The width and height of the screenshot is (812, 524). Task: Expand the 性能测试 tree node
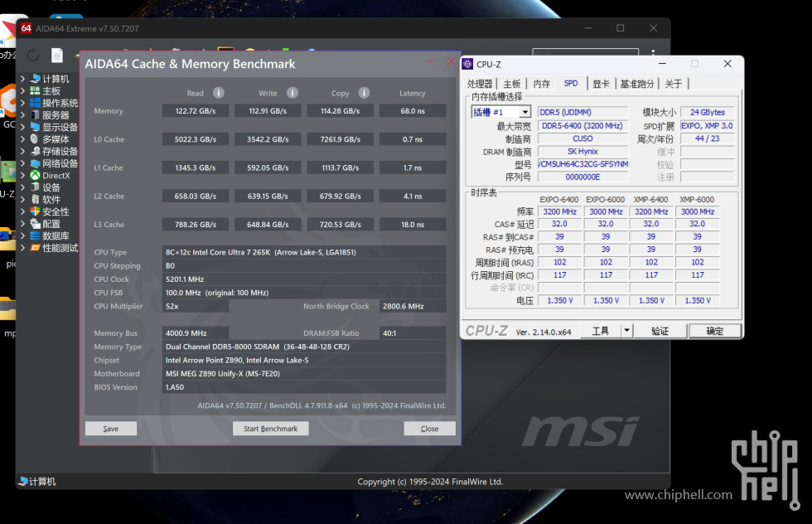click(23, 248)
